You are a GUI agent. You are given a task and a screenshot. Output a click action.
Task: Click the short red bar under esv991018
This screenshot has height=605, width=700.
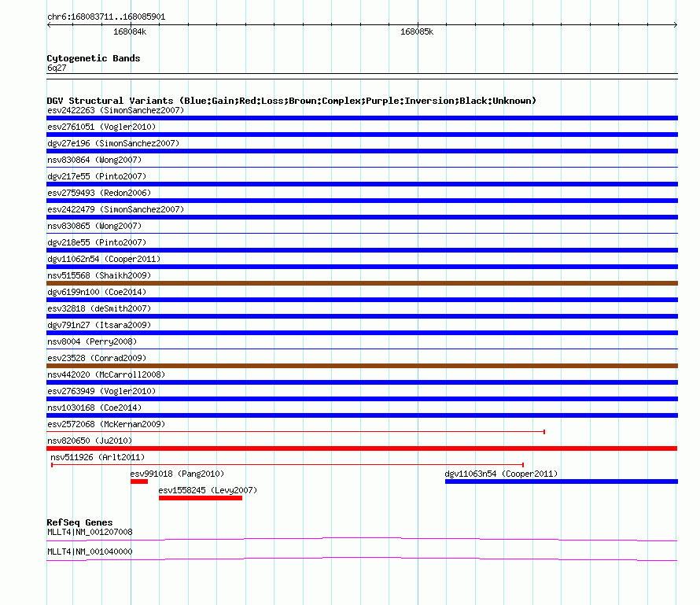[139, 481]
